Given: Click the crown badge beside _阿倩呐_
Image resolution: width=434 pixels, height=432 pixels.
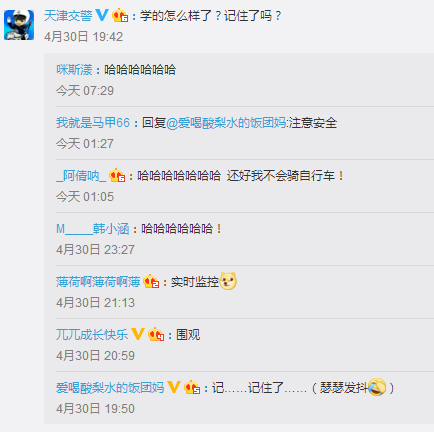Looking at the screenshot, I should coord(117,176).
